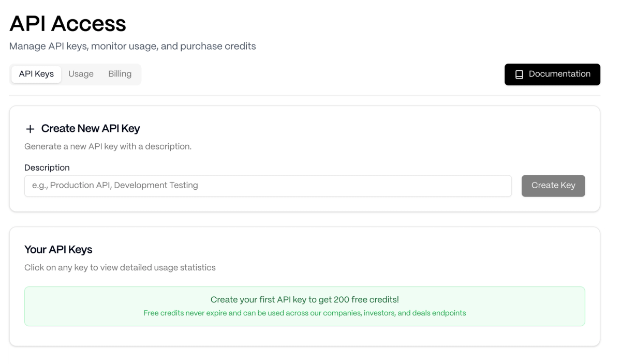Click 'Generate a new API key with a description' text
Screen dimensions: 621x364
(x=108, y=146)
